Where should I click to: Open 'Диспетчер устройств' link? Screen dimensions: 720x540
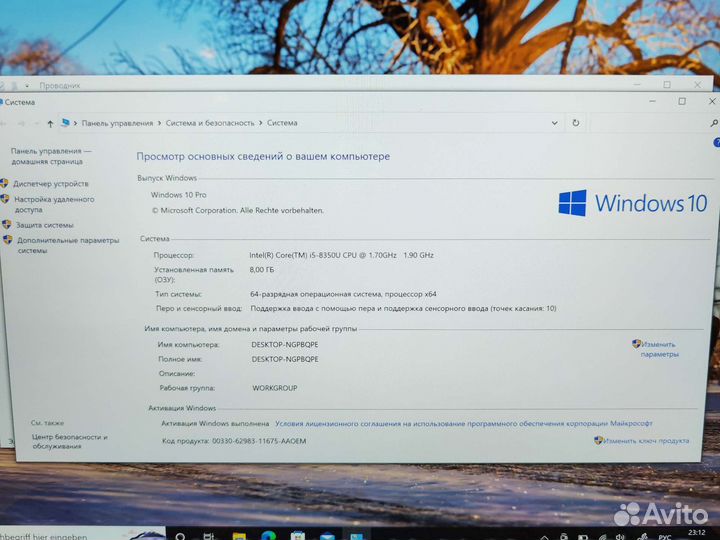(51, 184)
